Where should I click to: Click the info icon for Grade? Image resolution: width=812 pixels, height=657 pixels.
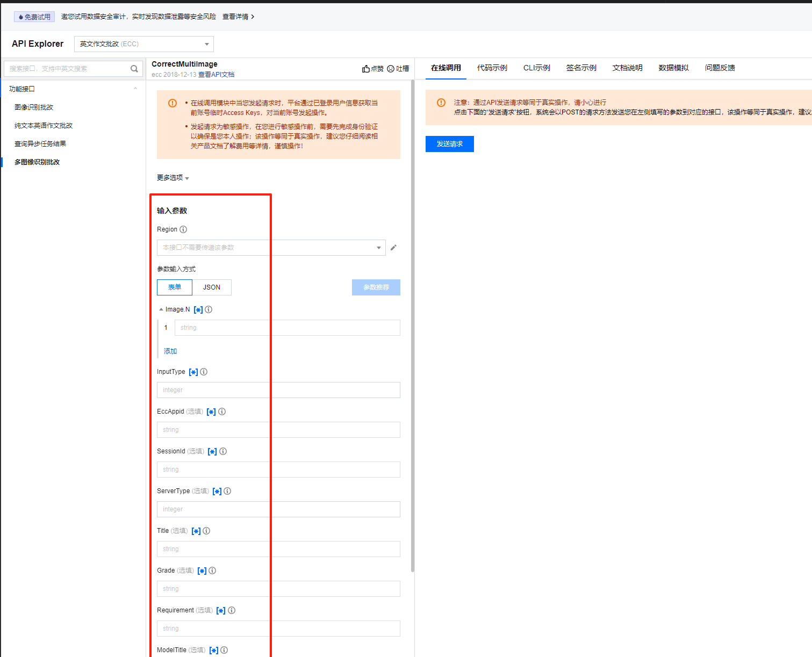click(212, 571)
